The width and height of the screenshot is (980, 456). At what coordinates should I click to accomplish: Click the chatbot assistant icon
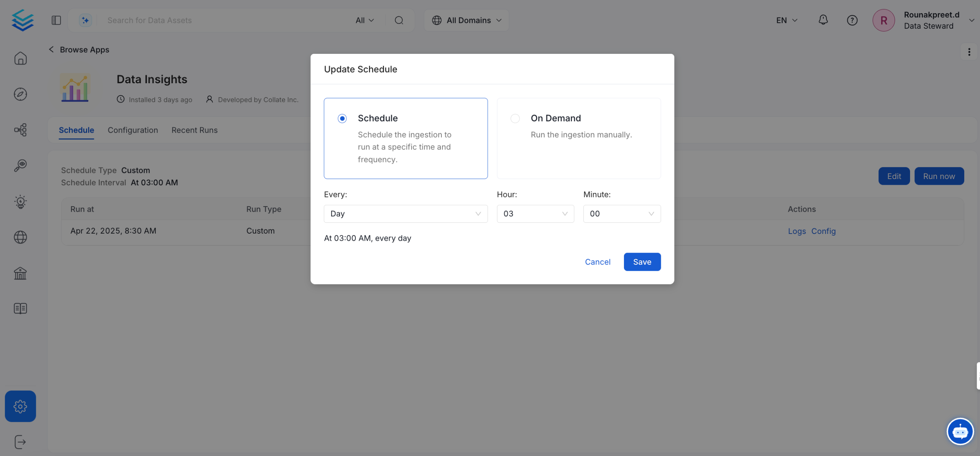pos(960,431)
